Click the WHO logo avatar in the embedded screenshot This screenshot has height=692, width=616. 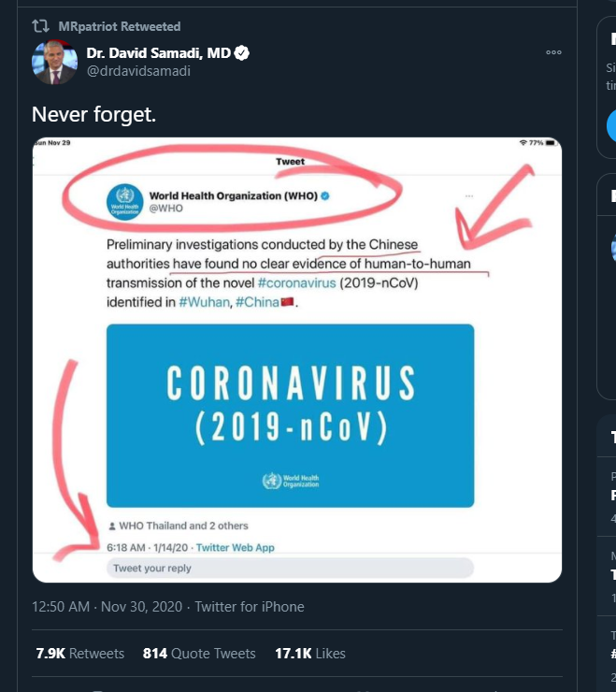123,202
